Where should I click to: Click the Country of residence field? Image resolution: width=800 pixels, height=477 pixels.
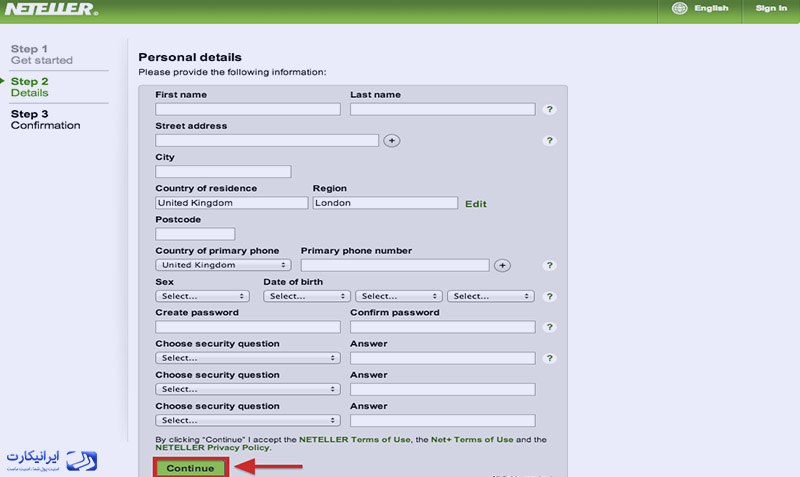click(x=232, y=203)
